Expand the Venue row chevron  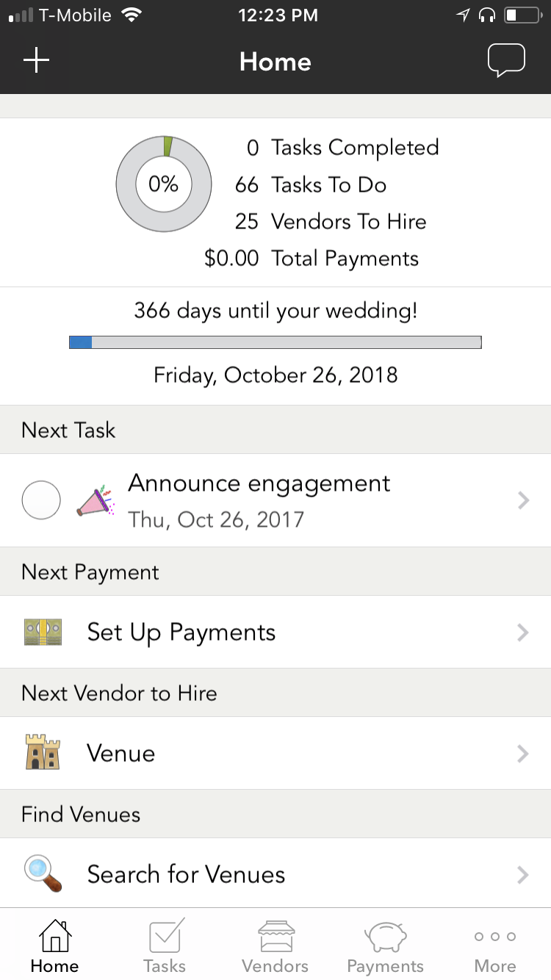click(523, 753)
